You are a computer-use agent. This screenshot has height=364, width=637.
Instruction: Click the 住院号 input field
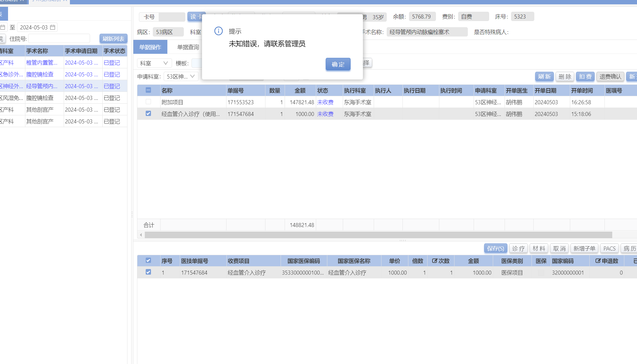coord(59,39)
